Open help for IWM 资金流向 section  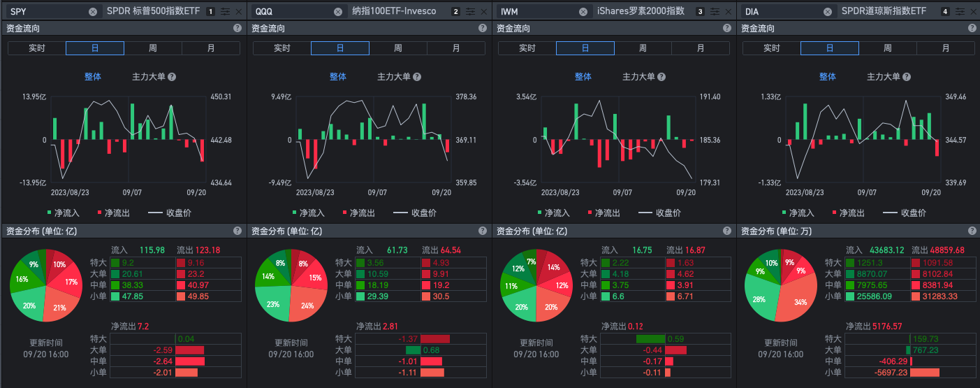(727, 28)
